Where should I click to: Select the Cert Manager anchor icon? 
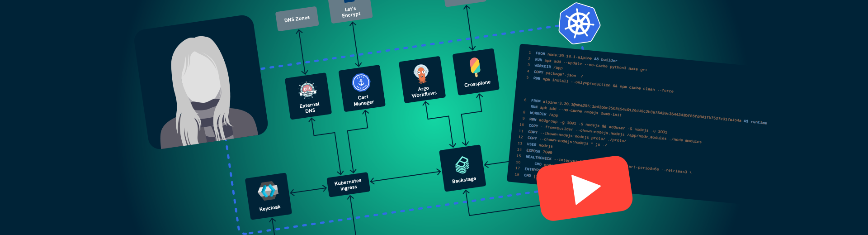(361, 82)
